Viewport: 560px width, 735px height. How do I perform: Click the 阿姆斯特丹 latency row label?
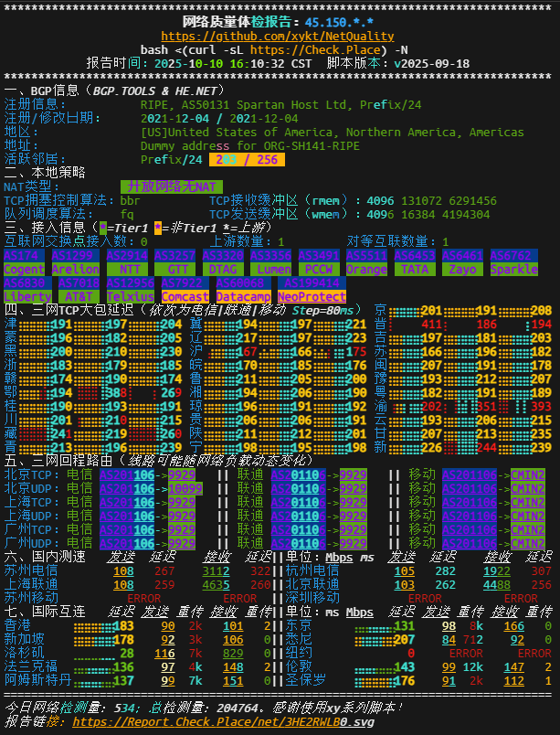pyautogui.click(x=37, y=680)
